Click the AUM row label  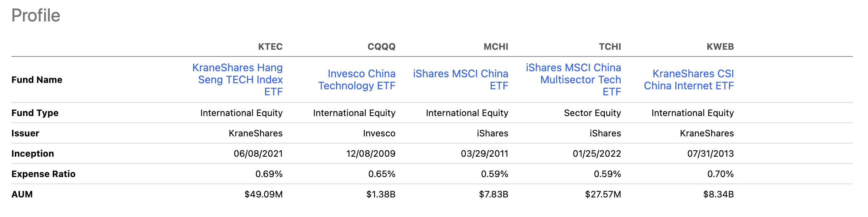(x=22, y=194)
